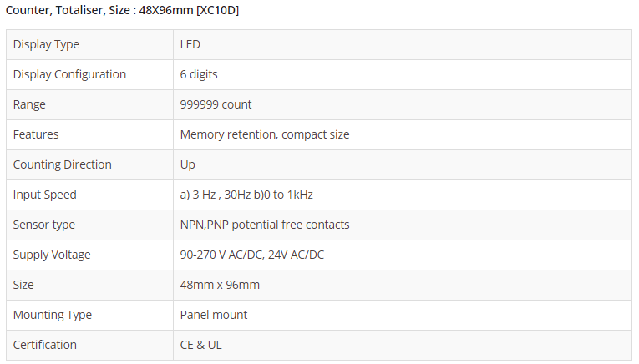639x364 pixels.
Task: Select the Range row label
Action: 29,104
